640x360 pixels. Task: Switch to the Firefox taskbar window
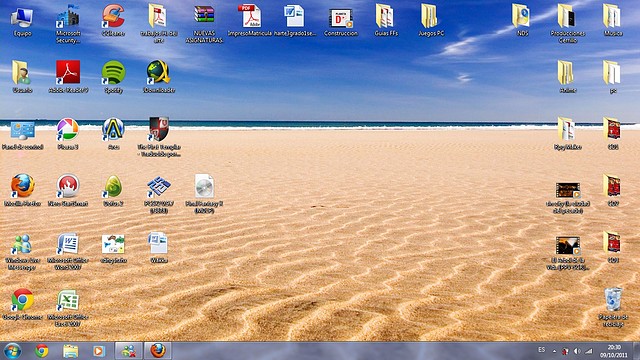[x=158, y=351]
